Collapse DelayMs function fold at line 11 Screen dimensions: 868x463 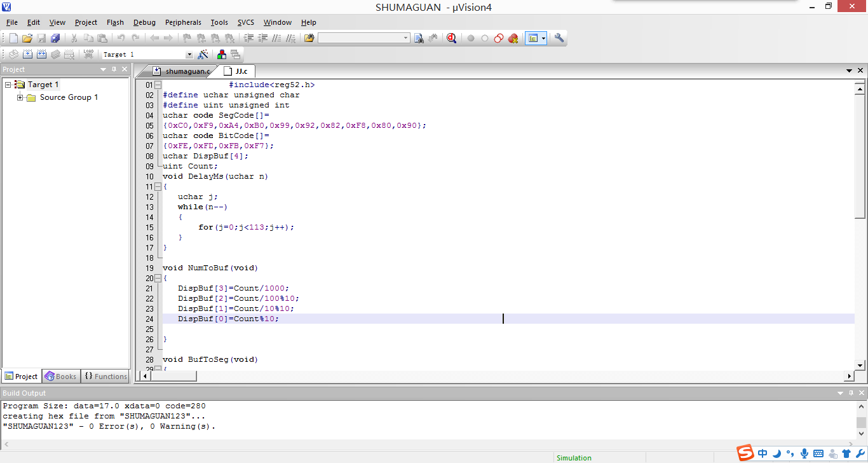coord(158,186)
